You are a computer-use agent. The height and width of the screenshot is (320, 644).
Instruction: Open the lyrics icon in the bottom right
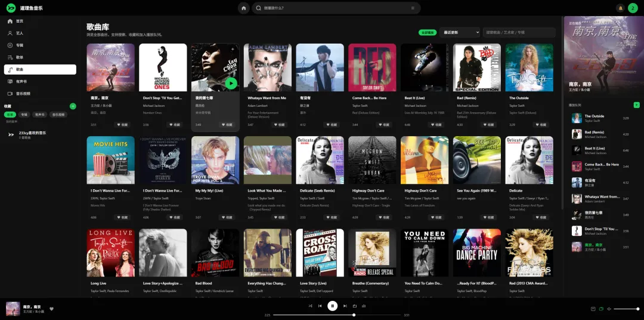pos(593,309)
